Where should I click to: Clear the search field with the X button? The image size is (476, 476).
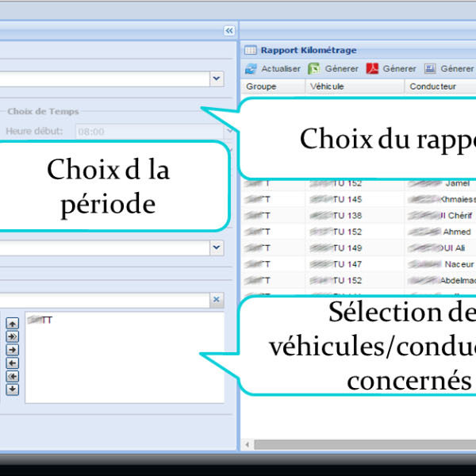point(216,300)
